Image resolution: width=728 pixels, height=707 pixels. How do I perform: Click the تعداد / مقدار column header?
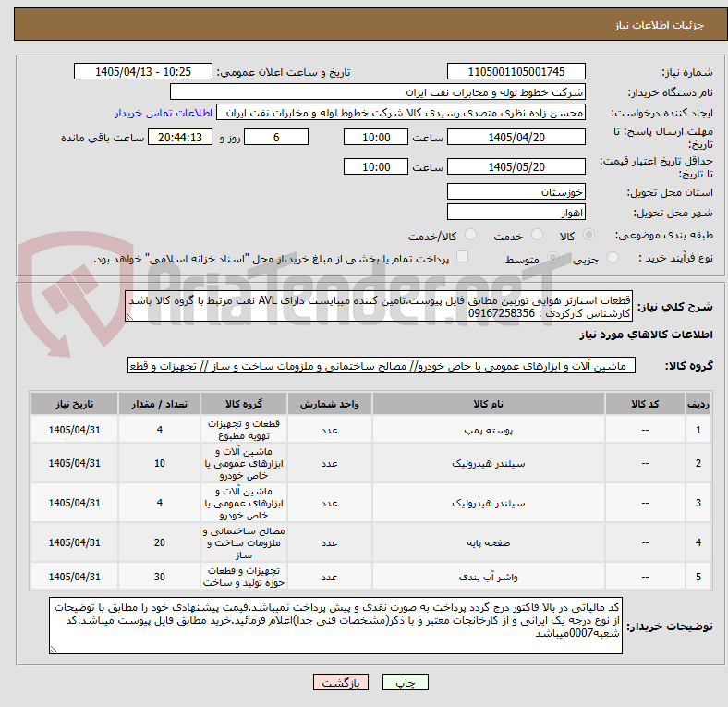(x=159, y=404)
